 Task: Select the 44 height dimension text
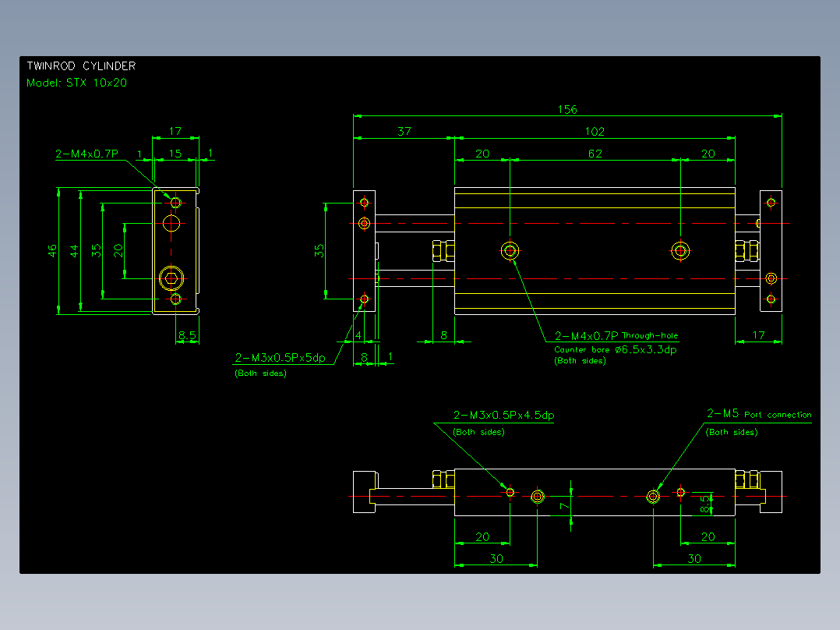[74, 250]
